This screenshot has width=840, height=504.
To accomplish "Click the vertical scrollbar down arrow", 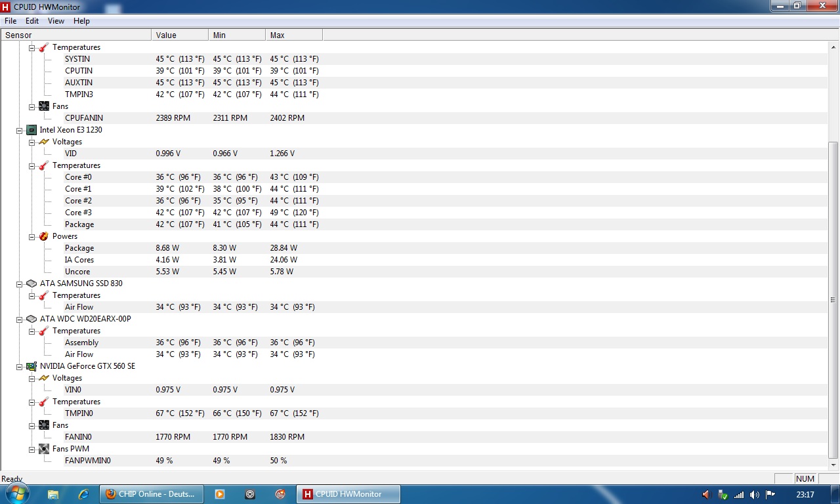I will point(834,465).
